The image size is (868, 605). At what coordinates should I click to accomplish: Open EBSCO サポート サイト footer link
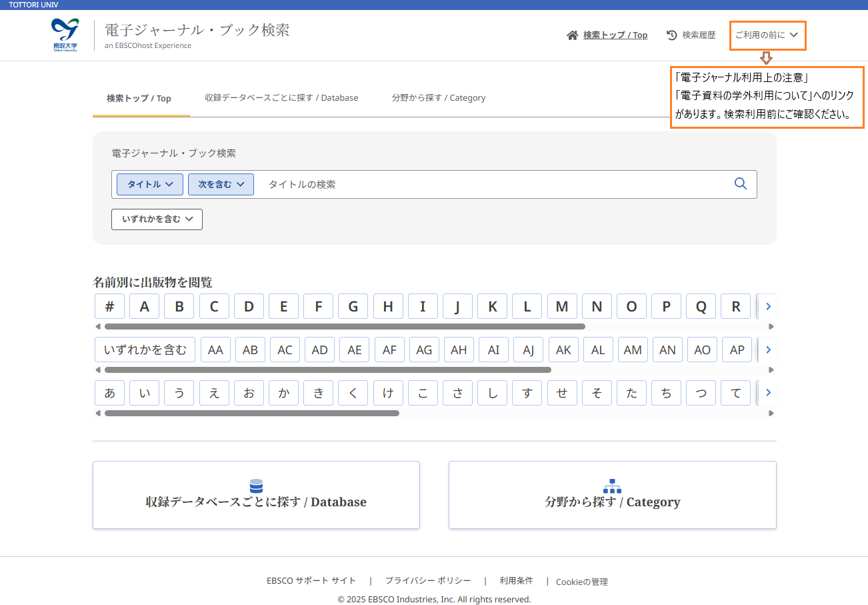[311, 580]
